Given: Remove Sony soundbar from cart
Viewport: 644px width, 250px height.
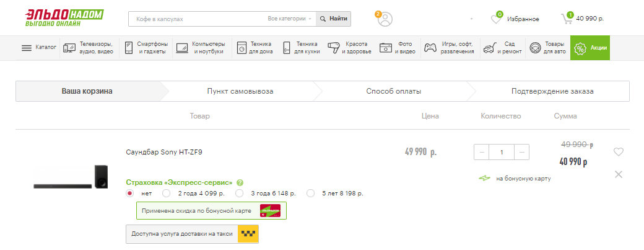Looking at the screenshot, I should [618, 174].
